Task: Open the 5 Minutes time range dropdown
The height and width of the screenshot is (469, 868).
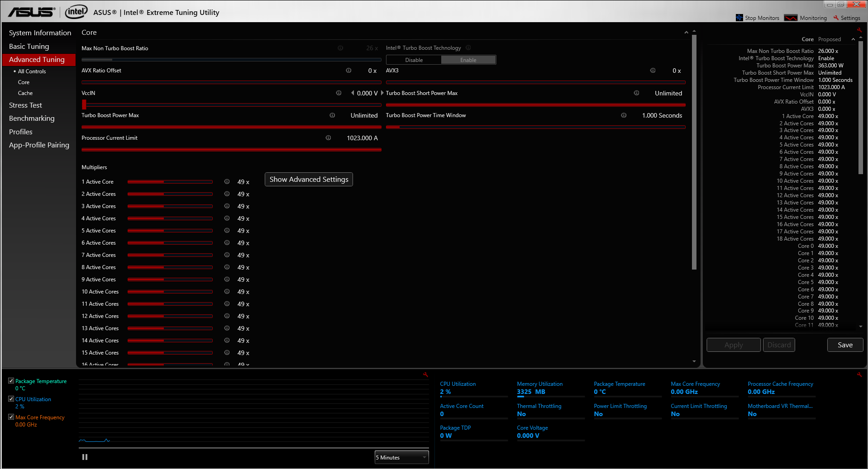Action: pos(401,458)
